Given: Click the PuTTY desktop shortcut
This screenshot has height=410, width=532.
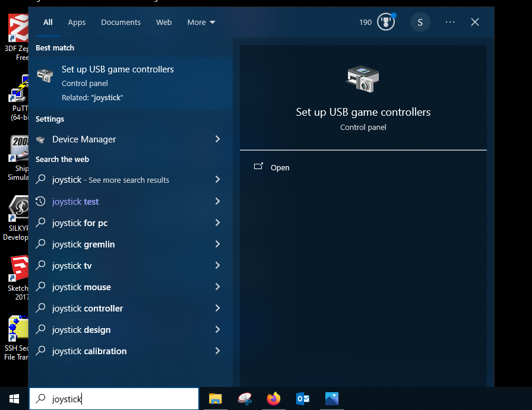Looking at the screenshot, I should (18, 98).
